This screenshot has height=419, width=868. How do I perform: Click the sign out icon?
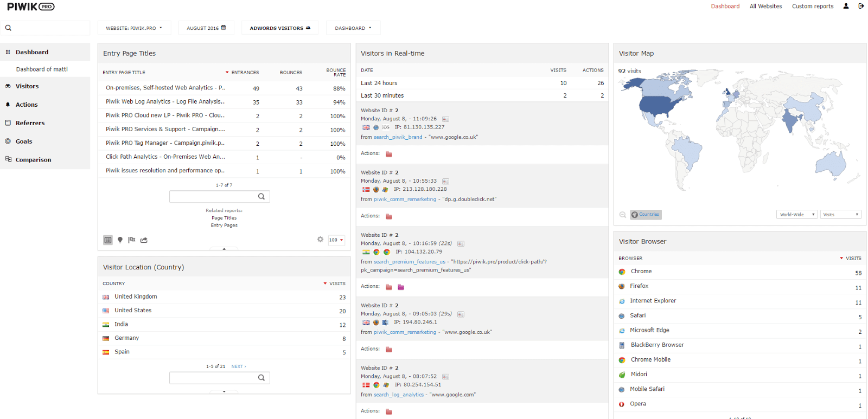[x=861, y=7]
